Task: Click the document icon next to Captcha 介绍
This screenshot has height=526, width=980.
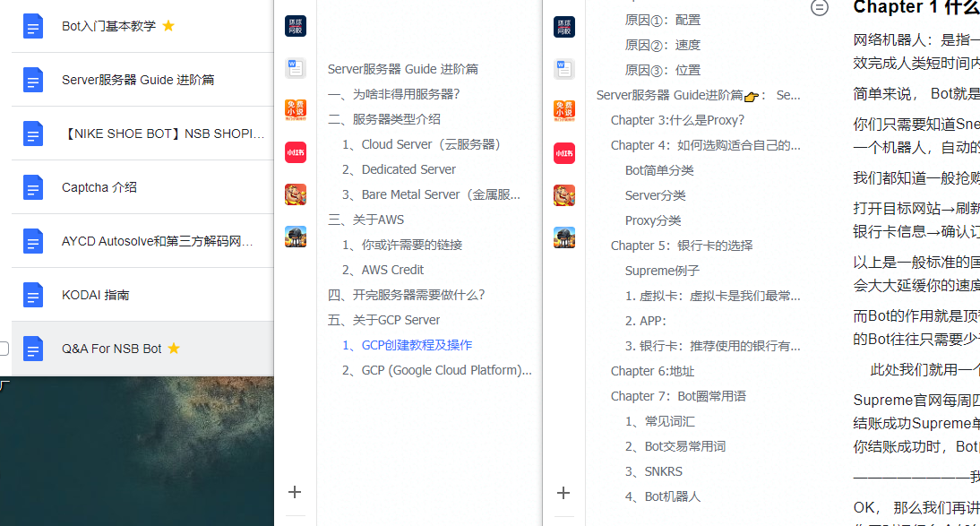Action: (x=33, y=187)
